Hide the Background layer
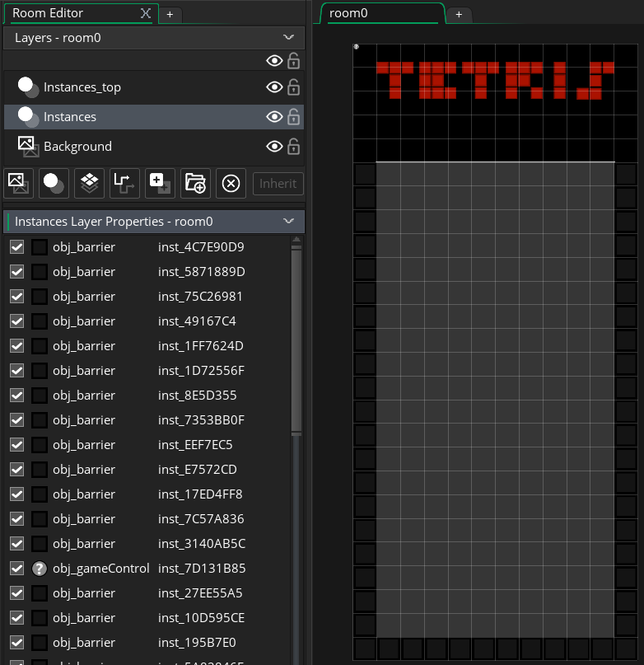The image size is (644, 665). [274, 147]
